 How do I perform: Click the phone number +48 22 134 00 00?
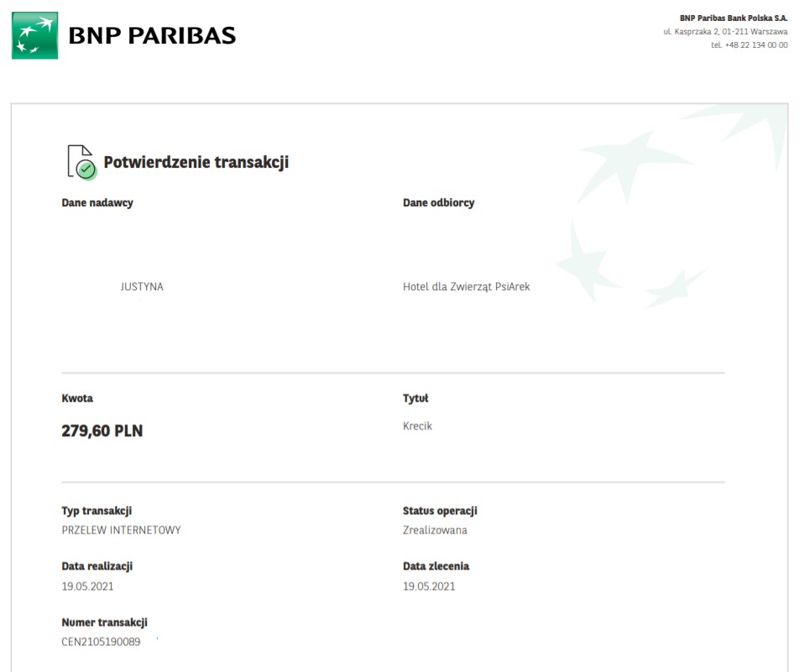(756, 45)
